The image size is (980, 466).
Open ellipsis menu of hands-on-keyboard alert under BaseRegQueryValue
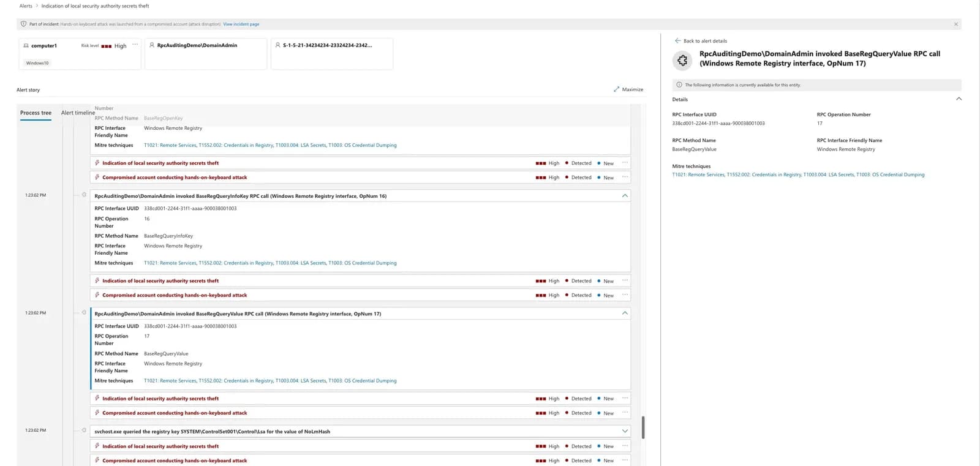(x=625, y=413)
